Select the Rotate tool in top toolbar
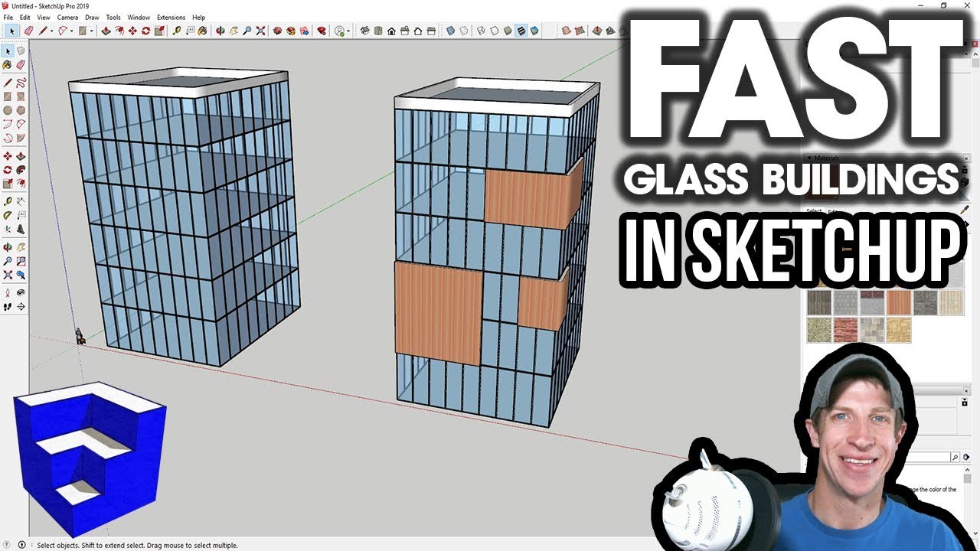This screenshot has width=980, height=551. click(x=145, y=31)
